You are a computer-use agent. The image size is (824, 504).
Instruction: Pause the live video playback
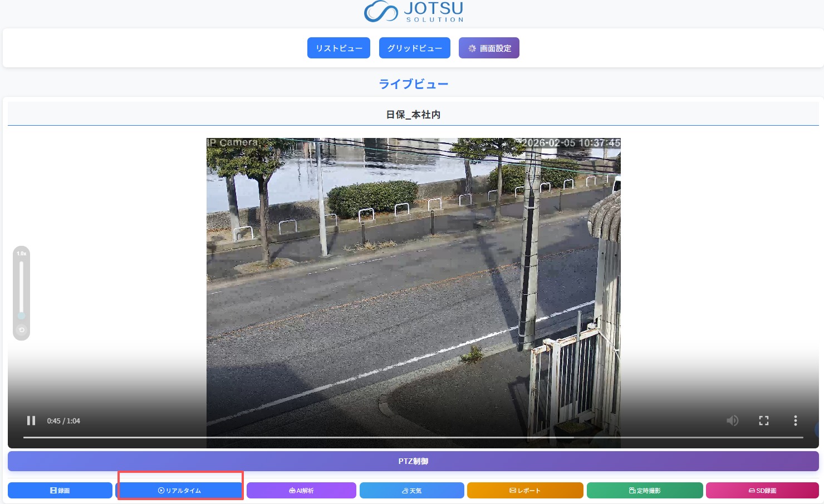[31, 421]
